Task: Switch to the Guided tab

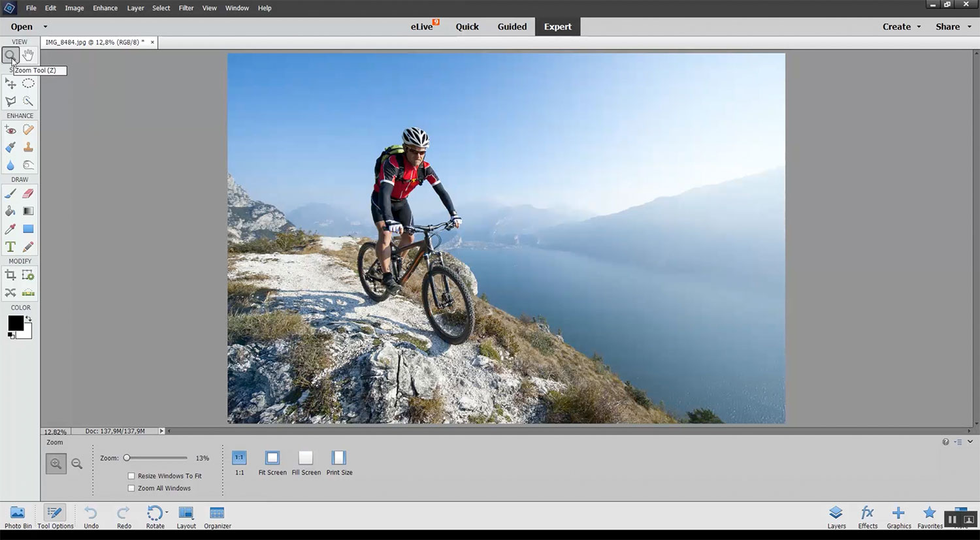Action: pyautogui.click(x=512, y=27)
